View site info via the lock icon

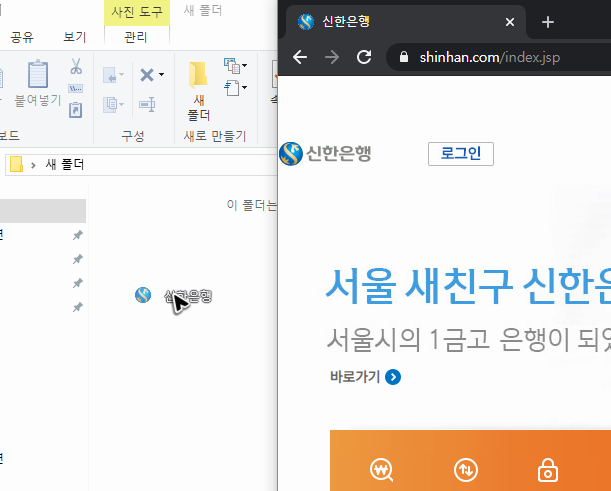coord(404,57)
